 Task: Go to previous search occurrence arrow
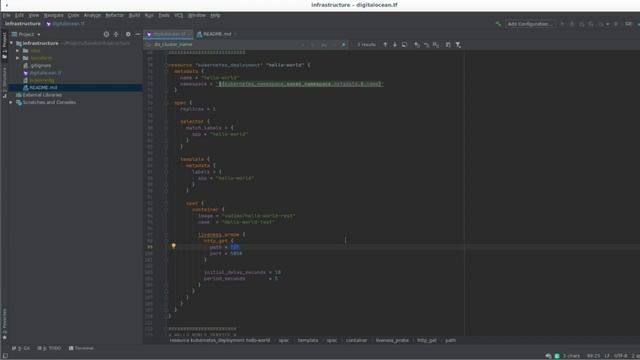(x=385, y=44)
